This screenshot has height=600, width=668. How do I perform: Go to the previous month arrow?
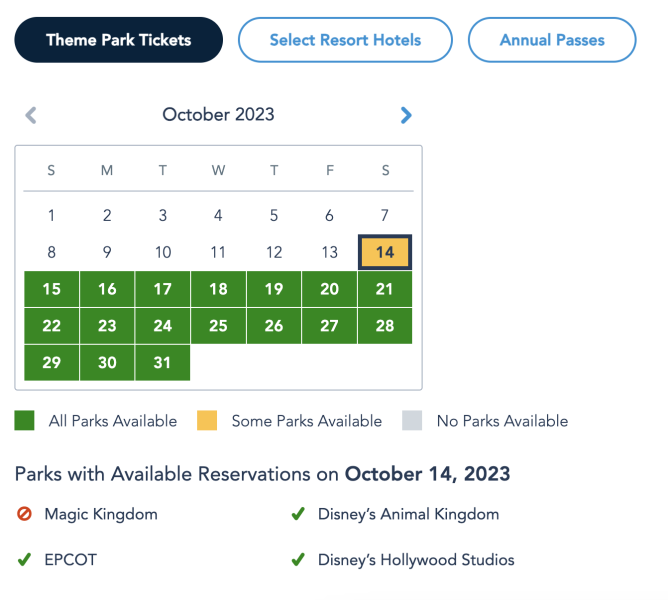(31, 115)
